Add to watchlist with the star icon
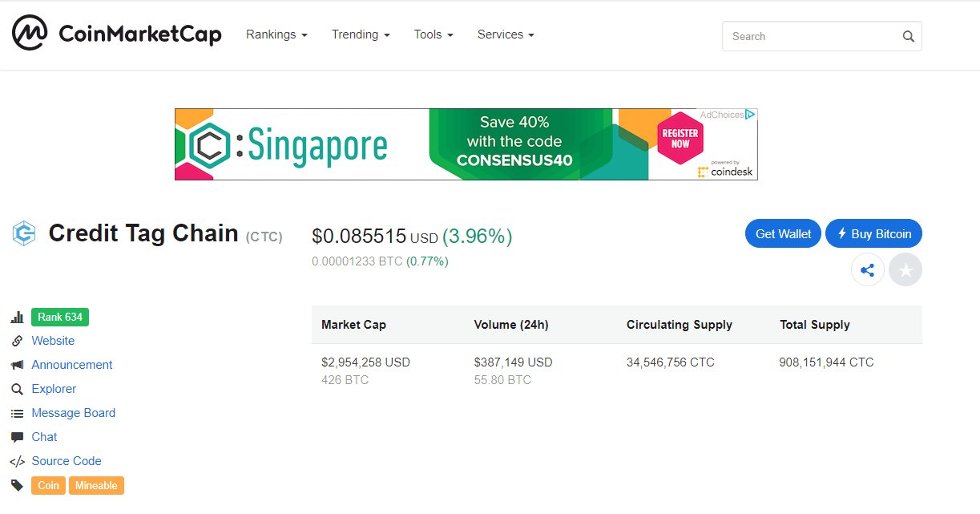Screen dimensions: 980x514 905,270
